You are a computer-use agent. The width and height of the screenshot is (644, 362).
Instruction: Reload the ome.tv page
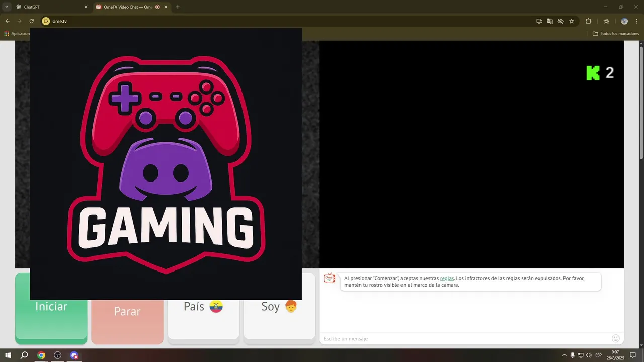[32, 21]
